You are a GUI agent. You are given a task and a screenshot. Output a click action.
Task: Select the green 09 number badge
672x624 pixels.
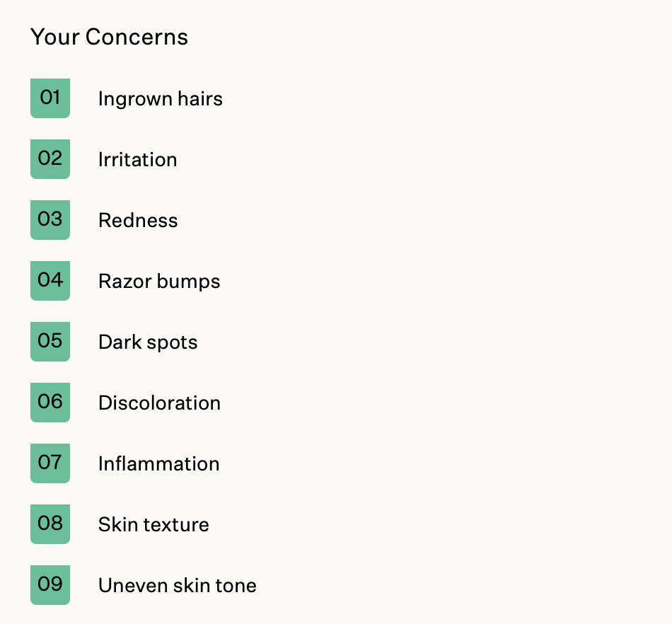coord(50,584)
